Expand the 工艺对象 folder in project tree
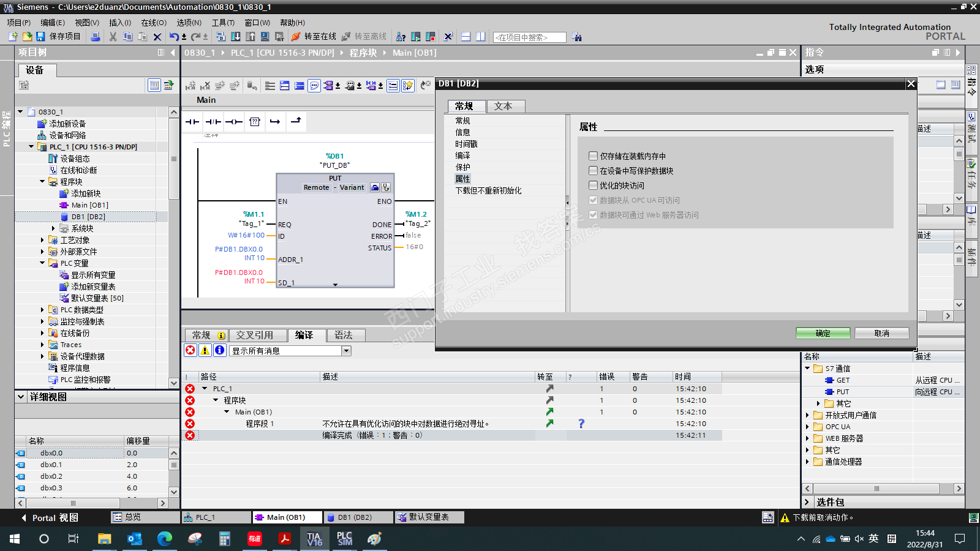Screen dimensions: 980x551 (x=42, y=240)
